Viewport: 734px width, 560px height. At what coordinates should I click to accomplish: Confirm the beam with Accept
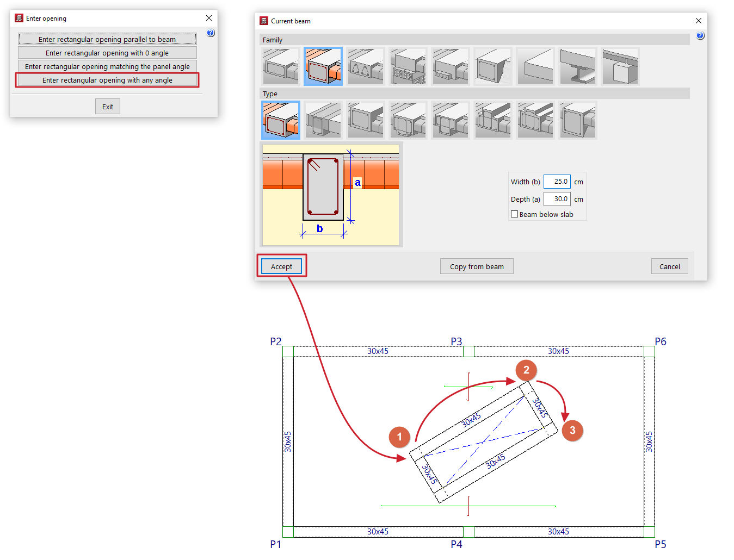coord(281,266)
